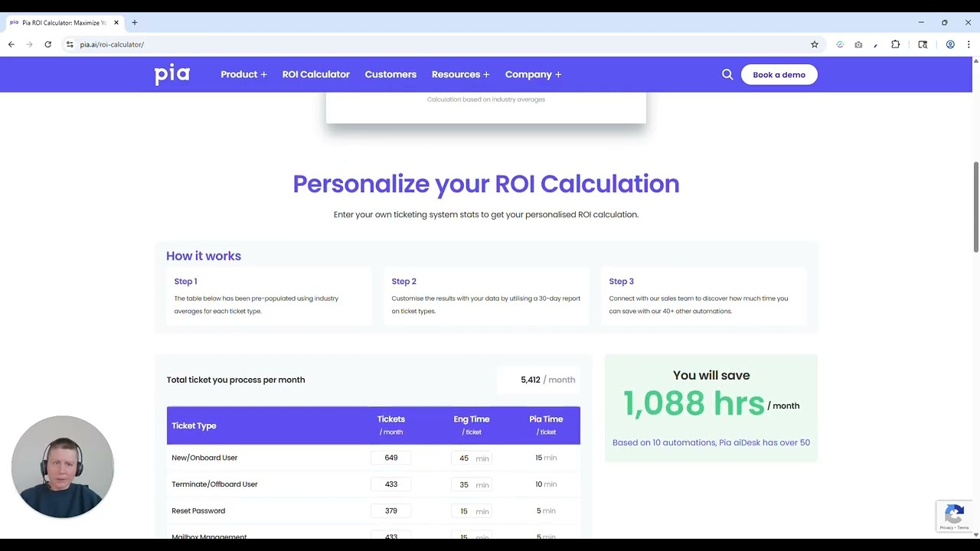The image size is (980, 551).
Task: Bookmark this page with the star icon
Action: tap(815, 44)
